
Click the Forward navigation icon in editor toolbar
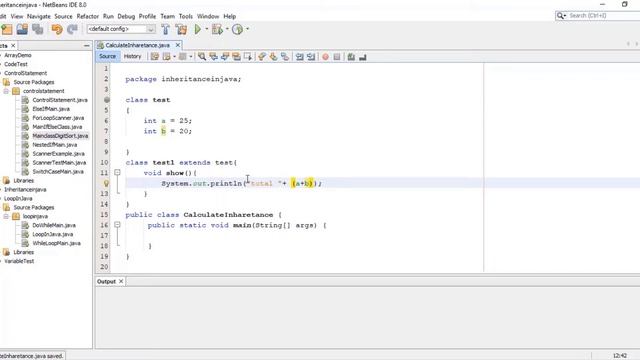[x=182, y=57]
